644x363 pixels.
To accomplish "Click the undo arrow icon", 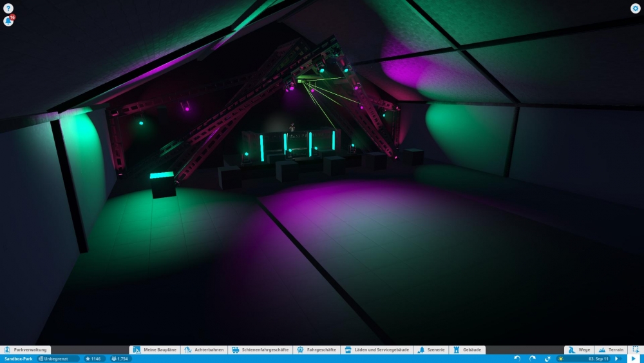I will [x=517, y=359].
